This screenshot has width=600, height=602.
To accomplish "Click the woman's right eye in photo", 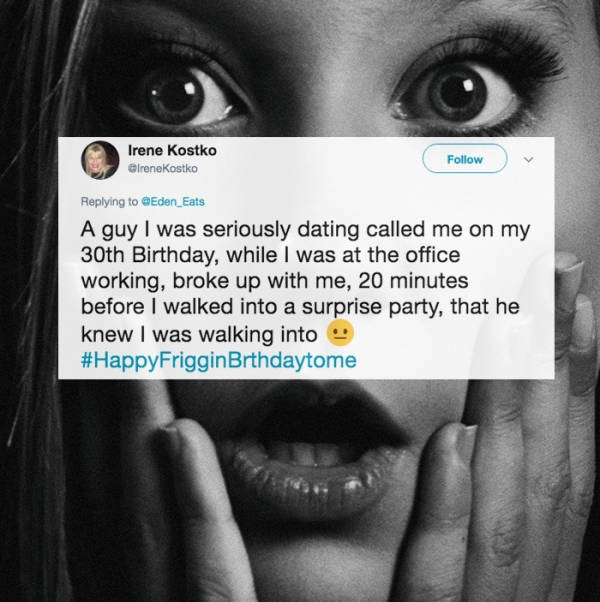I will (457, 94).
